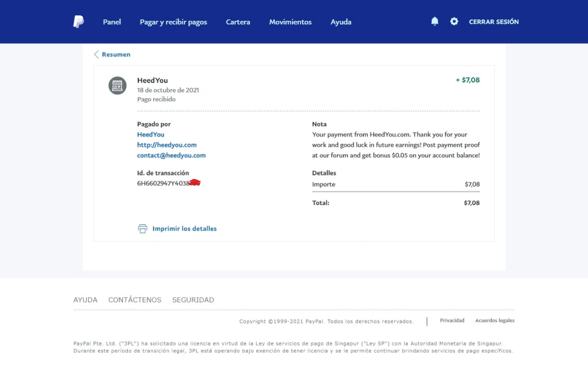588x370 pixels.
Task: Click the Pagado por heading
Action: coord(154,124)
